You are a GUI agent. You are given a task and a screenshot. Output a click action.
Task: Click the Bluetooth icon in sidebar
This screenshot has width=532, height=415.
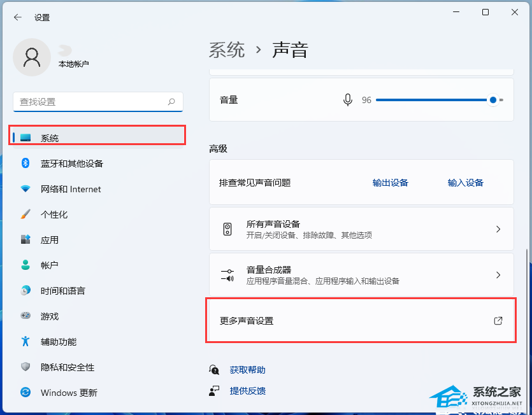click(x=25, y=163)
